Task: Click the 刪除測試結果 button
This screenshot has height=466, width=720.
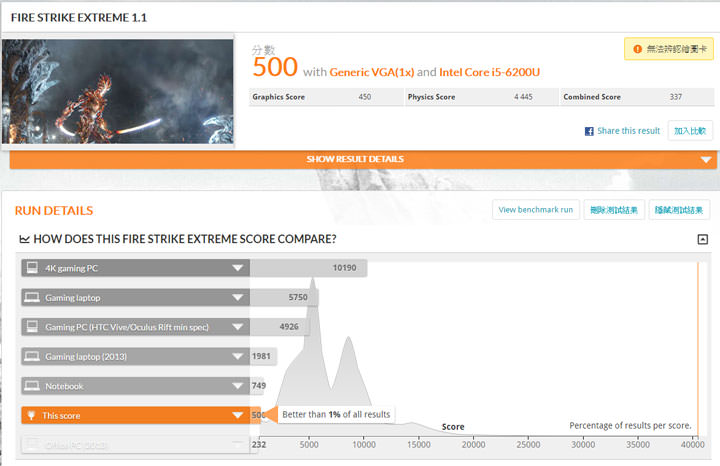Action: click(613, 210)
